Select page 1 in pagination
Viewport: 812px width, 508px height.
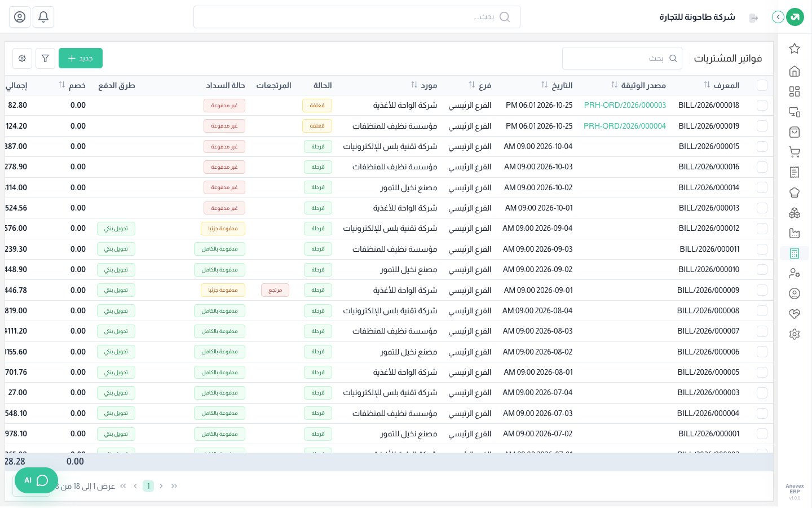coord(148,486)
